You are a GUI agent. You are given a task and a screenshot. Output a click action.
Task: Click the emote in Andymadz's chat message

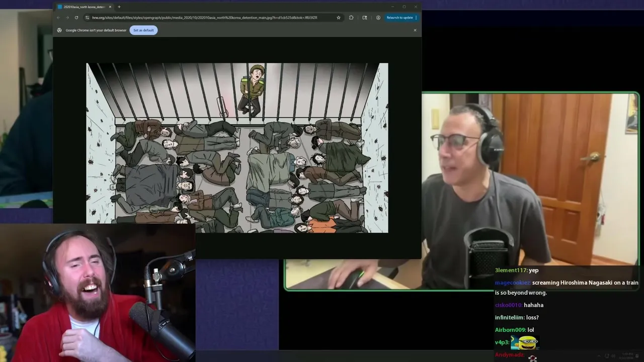pyautogui.click(x=533, y=357)
